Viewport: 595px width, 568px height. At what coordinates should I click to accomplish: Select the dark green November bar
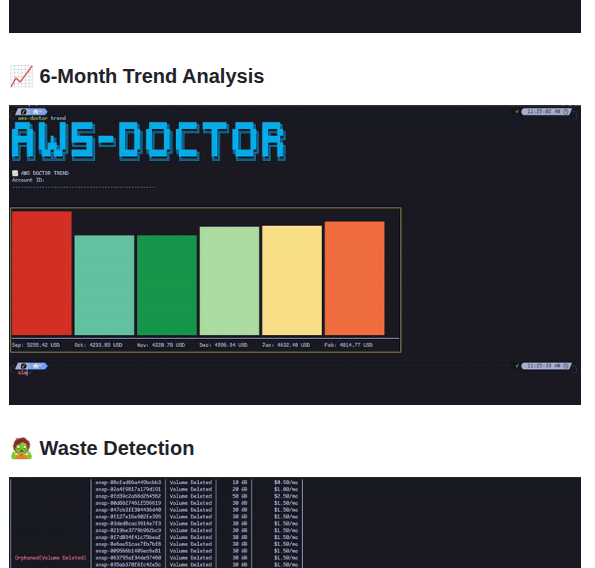tap(167, 285)
